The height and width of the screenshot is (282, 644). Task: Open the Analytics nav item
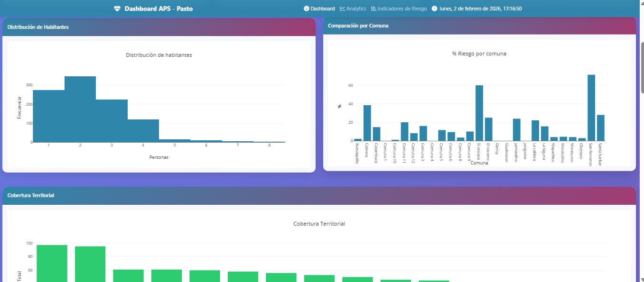[x=353, y=9]
